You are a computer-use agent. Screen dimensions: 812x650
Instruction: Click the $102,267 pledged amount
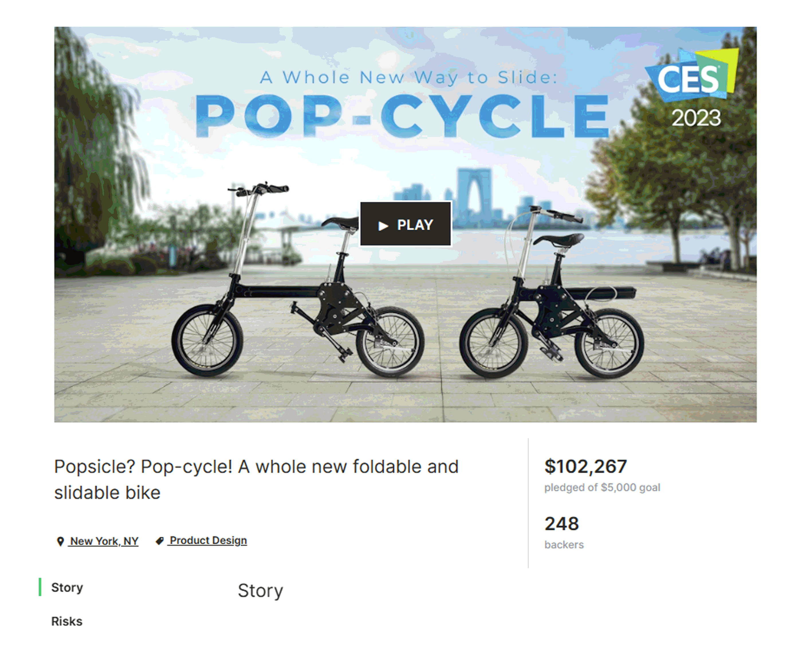coord(585,467)
